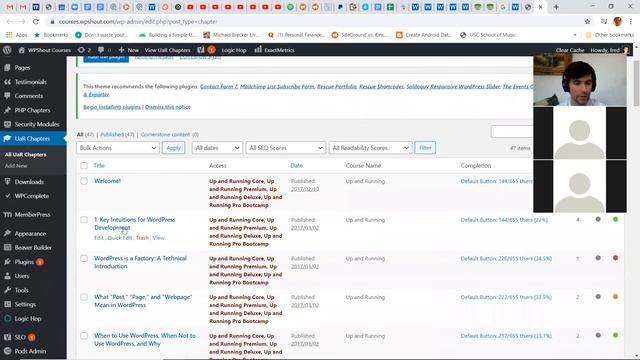The image size is (640, 360).
Task: Sort the table by Title column
Action: [x=99, y=166]
